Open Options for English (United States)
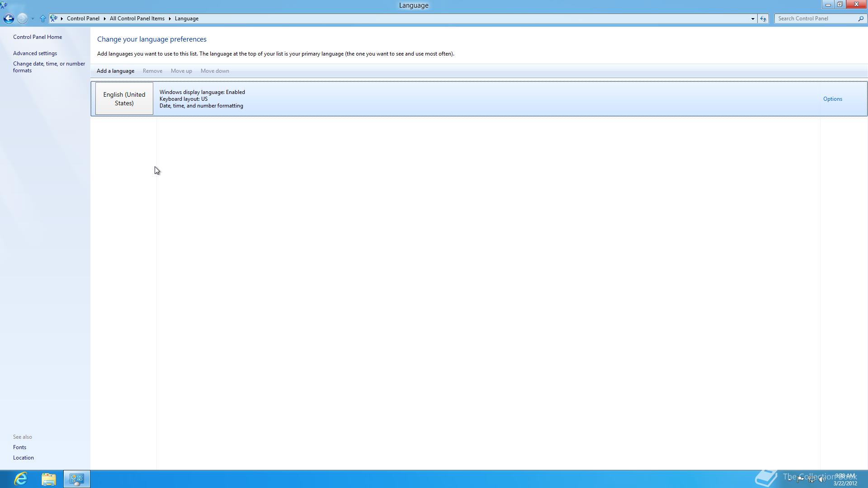This screenshot has width=868, height=488. pos(832,99)
